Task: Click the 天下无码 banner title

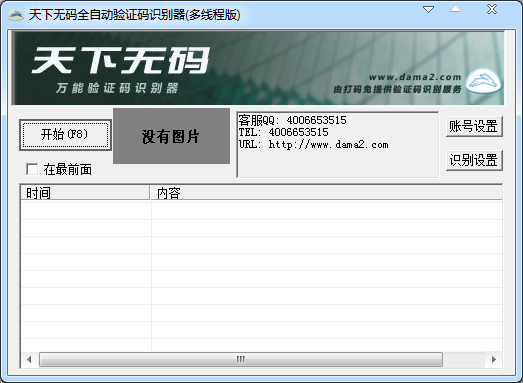Action: coord(121,60)
